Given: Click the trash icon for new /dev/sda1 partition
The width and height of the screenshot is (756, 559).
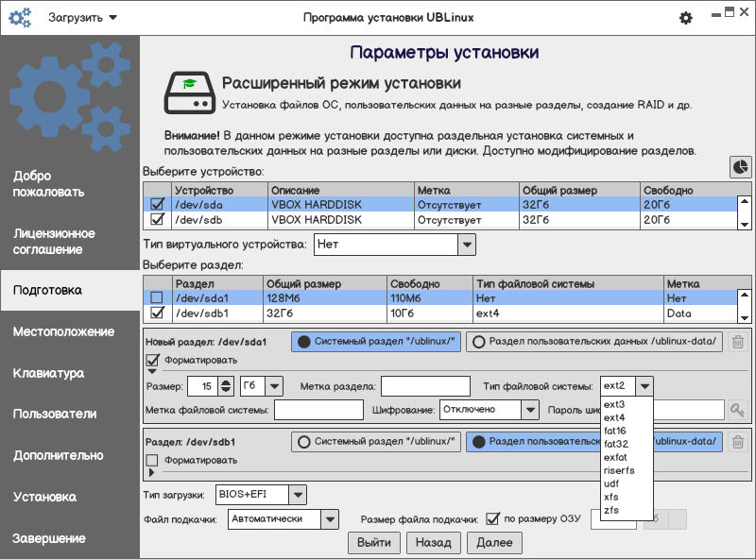Looking at the screenshot, I should (x=738, y=342).
